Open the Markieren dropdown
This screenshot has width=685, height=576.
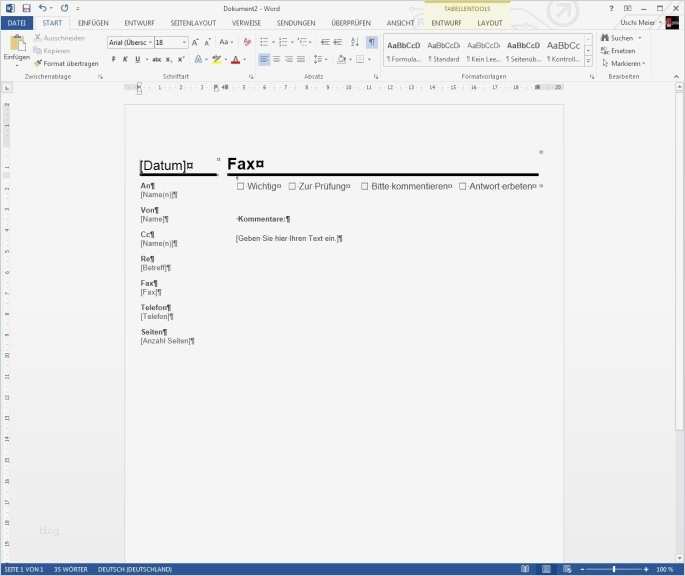click(x=623, y=64)
